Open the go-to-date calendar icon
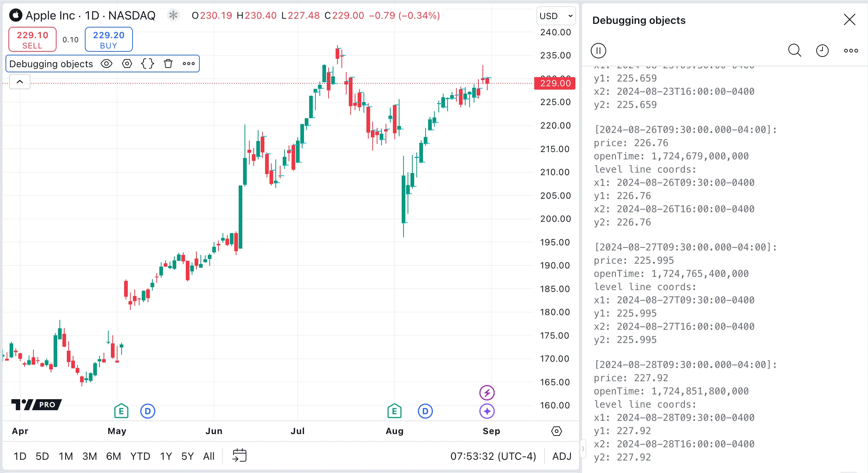Screen dimensions: 868x473 (239, 456)
